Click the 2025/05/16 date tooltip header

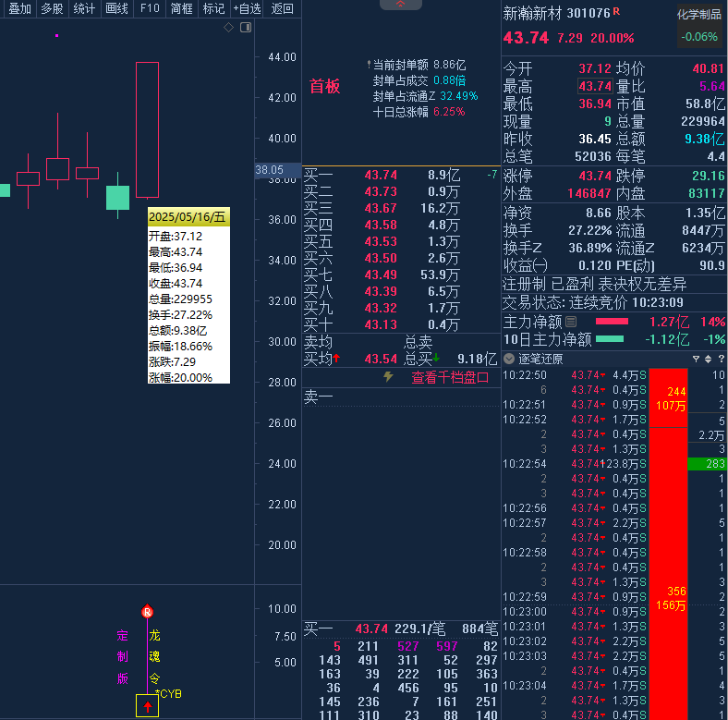188,217
